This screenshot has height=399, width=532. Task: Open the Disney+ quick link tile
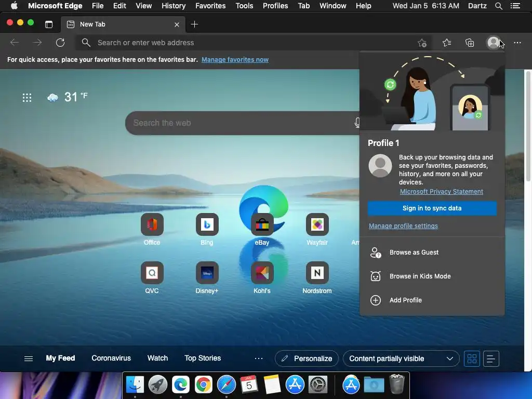click(207, 273)
